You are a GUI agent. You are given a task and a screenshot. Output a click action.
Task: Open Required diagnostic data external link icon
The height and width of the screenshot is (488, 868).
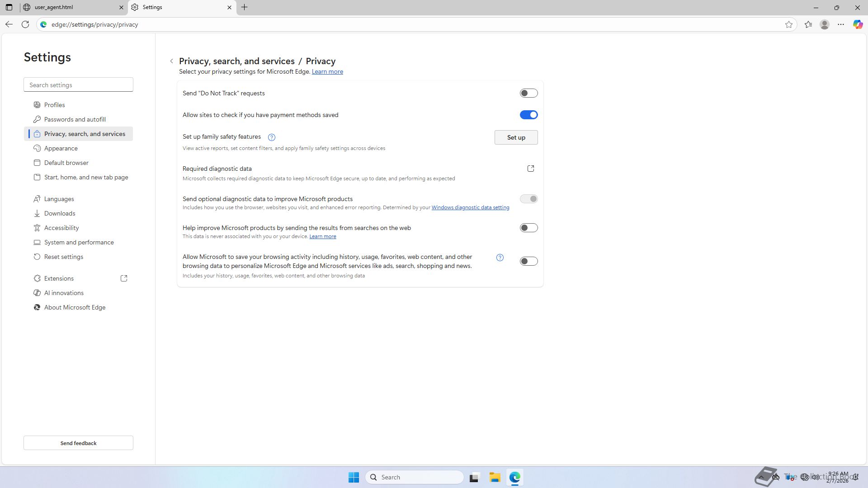point(531,169)
